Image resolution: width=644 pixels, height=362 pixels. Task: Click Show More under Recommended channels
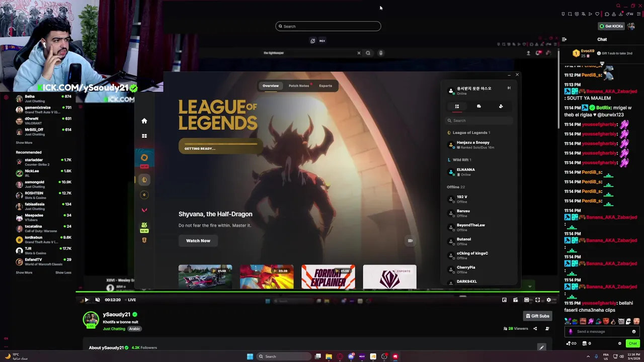tap(24, 273)
